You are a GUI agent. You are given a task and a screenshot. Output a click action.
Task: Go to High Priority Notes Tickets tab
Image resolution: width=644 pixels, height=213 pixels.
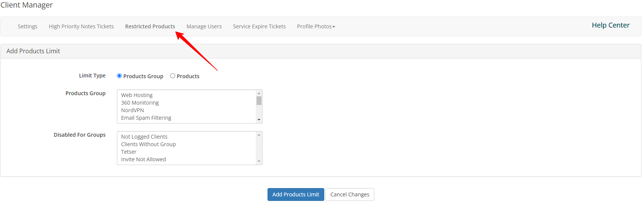pyautogui.click(x=81, y=26)
